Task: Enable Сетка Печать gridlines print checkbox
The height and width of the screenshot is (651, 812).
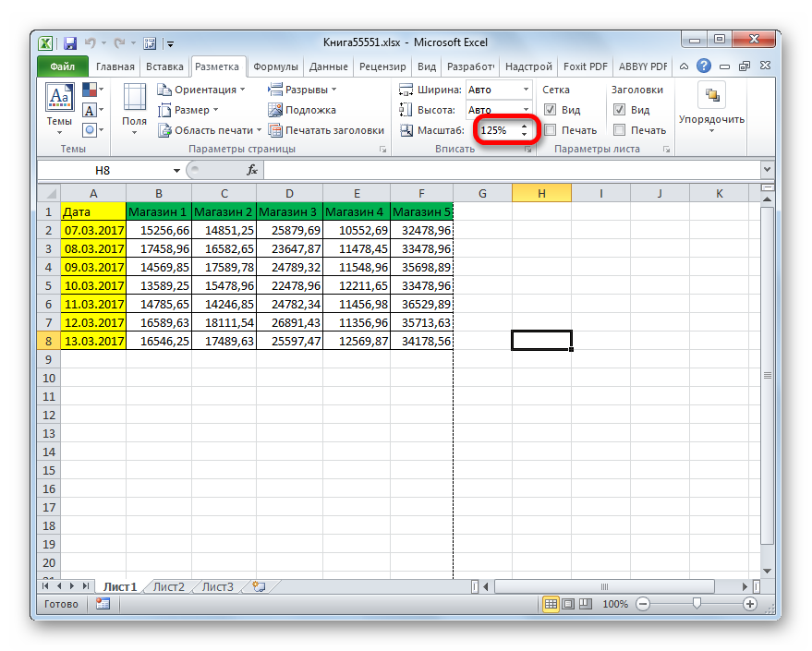Action: click(550, 130)
